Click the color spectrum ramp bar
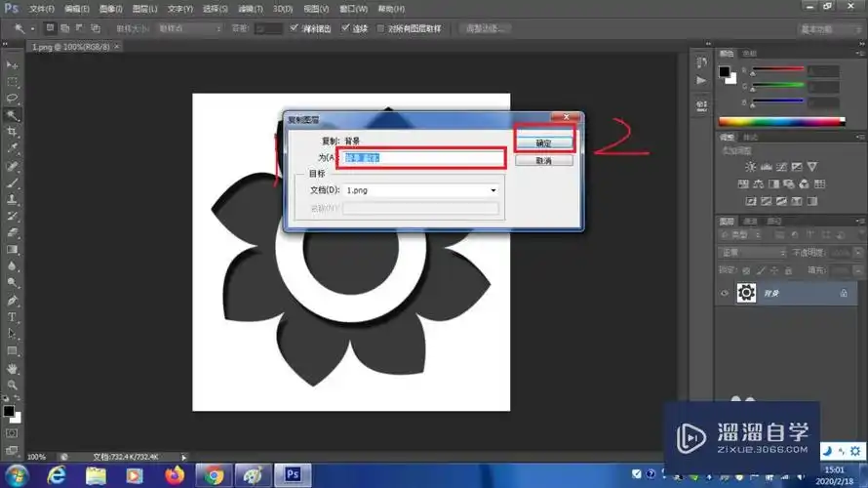This screenshot has width=868, height=488. click(780, 122)
